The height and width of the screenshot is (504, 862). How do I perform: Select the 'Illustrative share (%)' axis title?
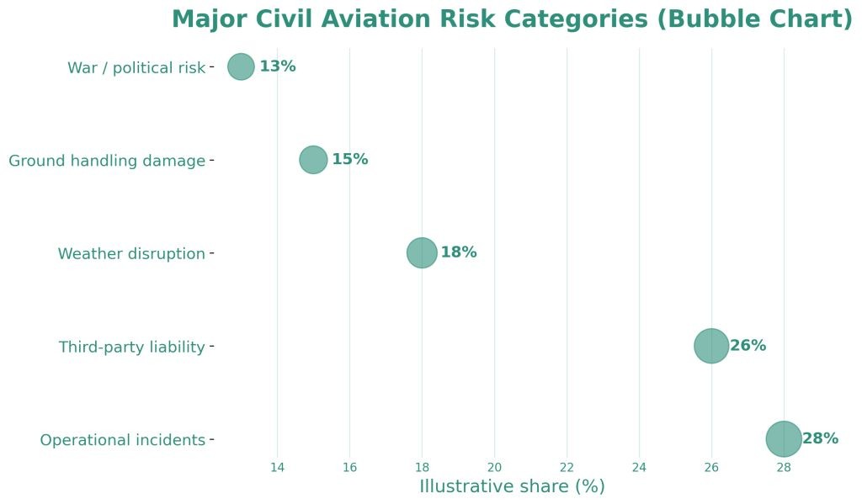(512, 486)
